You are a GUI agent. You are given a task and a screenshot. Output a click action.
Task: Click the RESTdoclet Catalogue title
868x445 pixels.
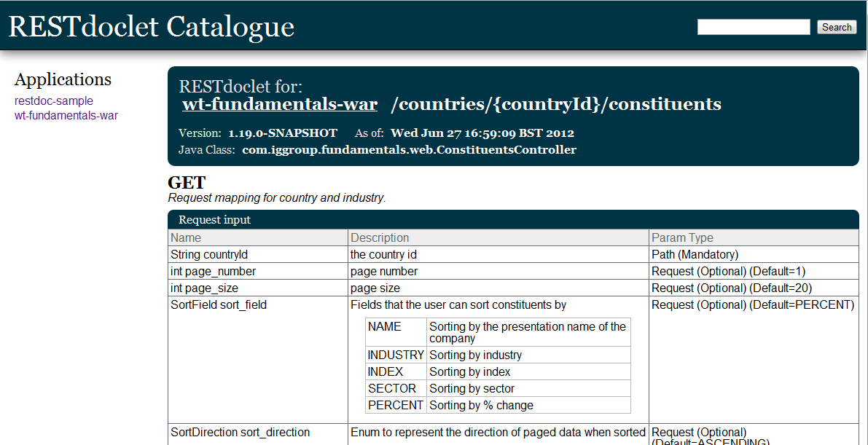pos(152,26)
